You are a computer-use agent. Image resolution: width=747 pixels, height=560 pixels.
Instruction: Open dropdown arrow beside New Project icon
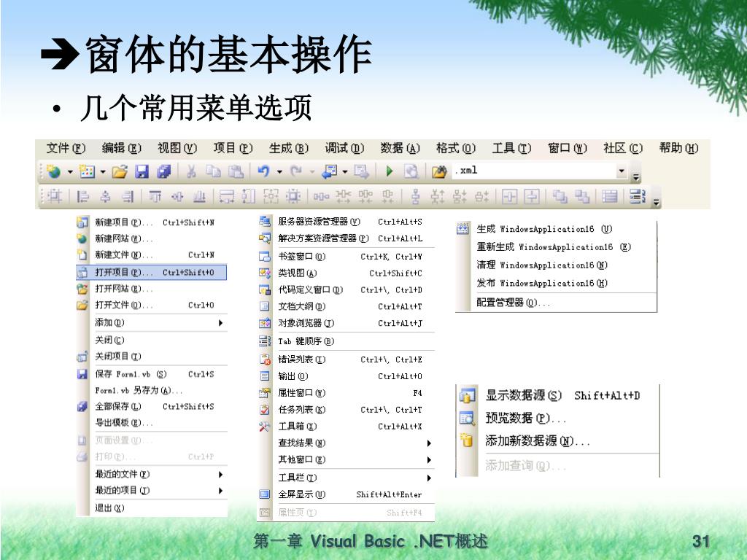pyautogui.click(x=70, y=171)
